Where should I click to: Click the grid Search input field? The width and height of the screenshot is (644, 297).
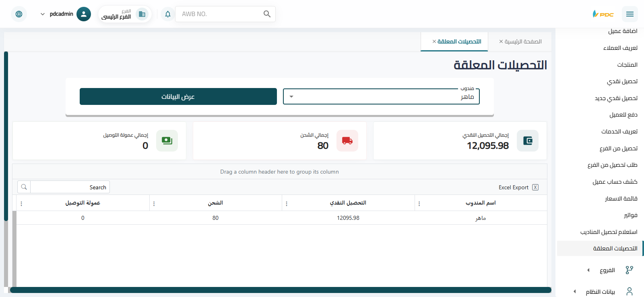(x=70, y=187)
